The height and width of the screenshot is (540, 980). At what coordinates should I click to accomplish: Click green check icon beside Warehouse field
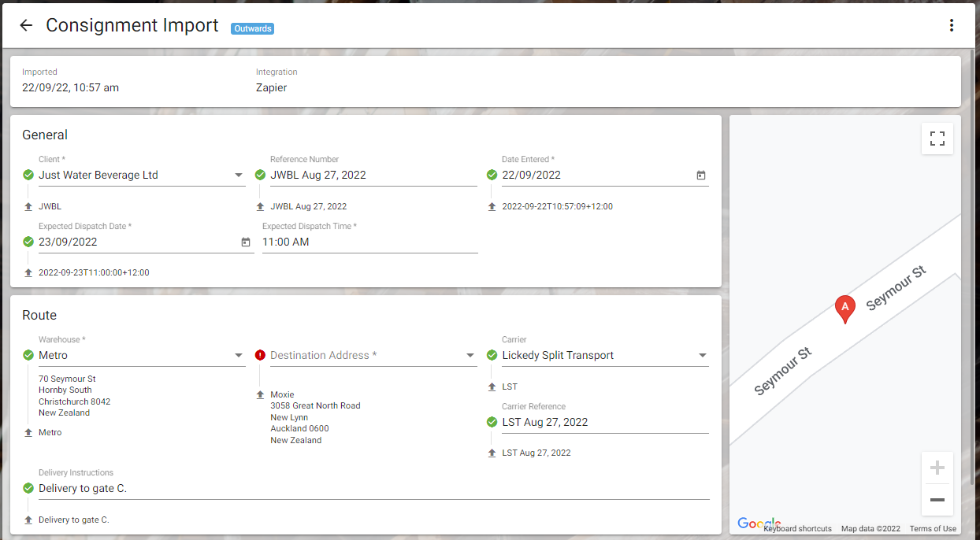pyautogui.click(x=28, y=355)
